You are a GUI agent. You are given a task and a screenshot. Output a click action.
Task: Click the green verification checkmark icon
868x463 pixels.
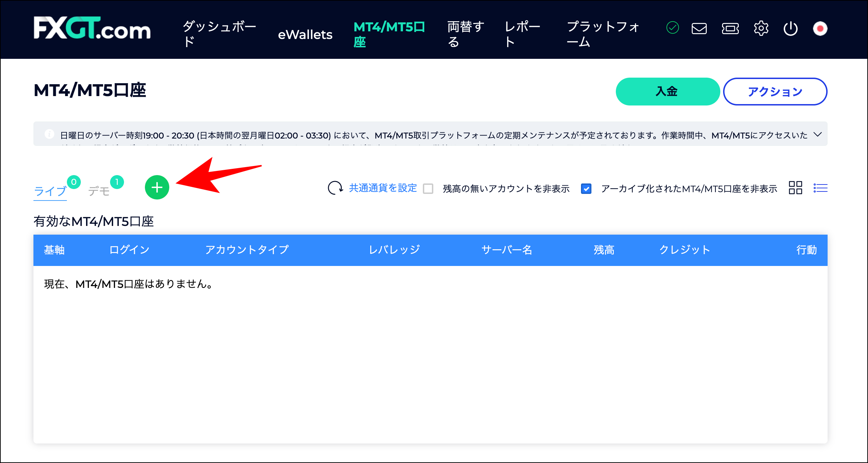tap(672, 28)
